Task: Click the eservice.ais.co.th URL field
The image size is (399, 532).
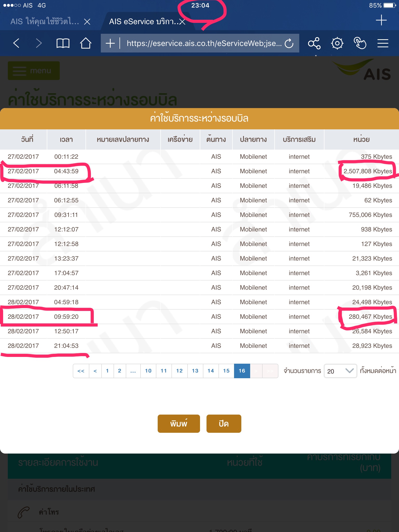Action: tap(204, 43)
